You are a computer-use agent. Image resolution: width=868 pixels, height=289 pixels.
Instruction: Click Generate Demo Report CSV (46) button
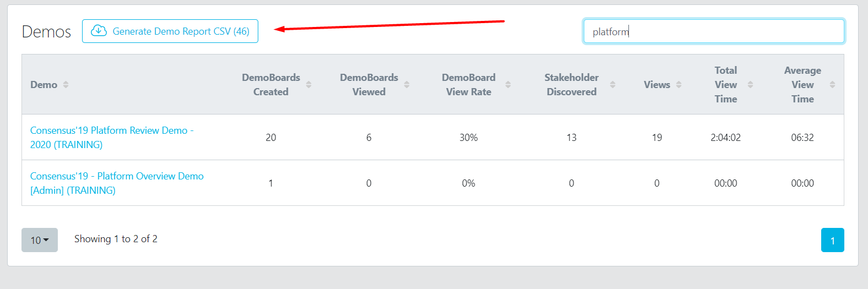click(170, 31)
